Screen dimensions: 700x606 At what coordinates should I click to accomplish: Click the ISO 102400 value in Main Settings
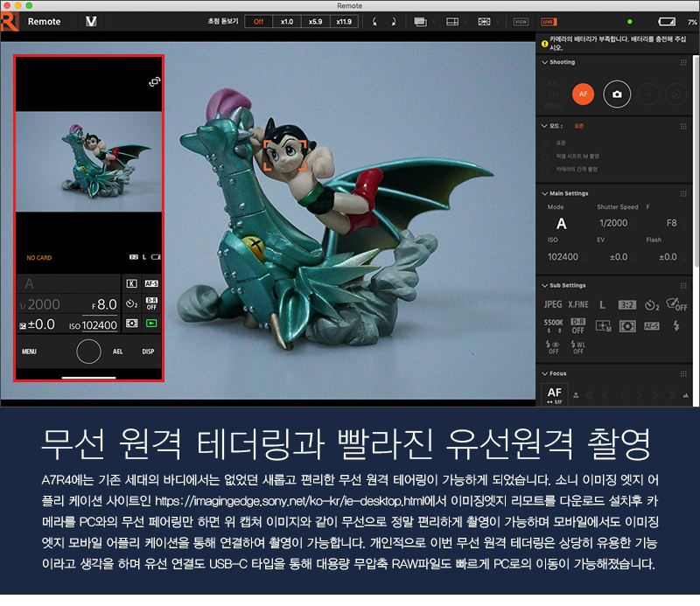pos(562,257)
